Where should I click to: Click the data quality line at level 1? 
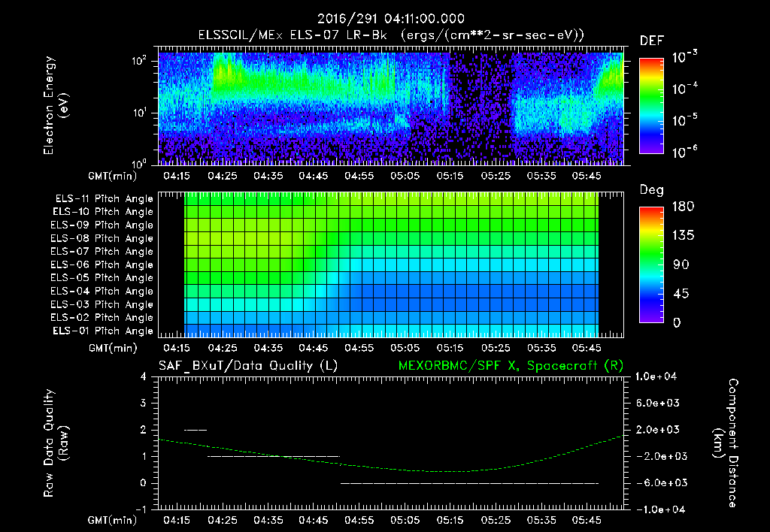(x=274, y=456)
